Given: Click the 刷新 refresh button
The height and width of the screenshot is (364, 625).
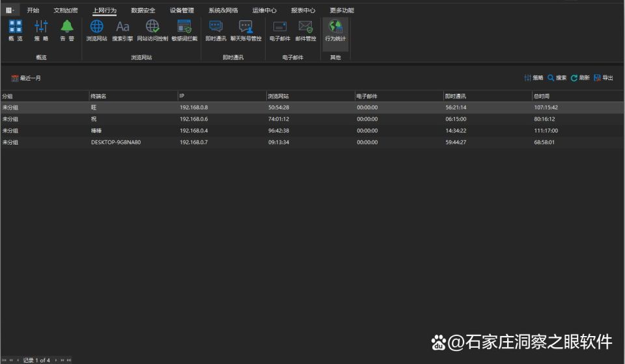Looking at the screenshot, I should coord(580,77).
